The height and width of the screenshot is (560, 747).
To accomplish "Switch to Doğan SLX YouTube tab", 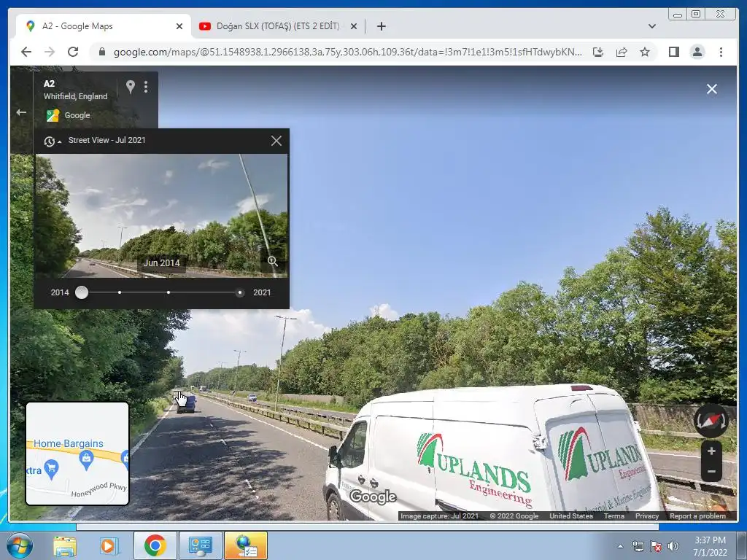I will click(x=278, y=26).
